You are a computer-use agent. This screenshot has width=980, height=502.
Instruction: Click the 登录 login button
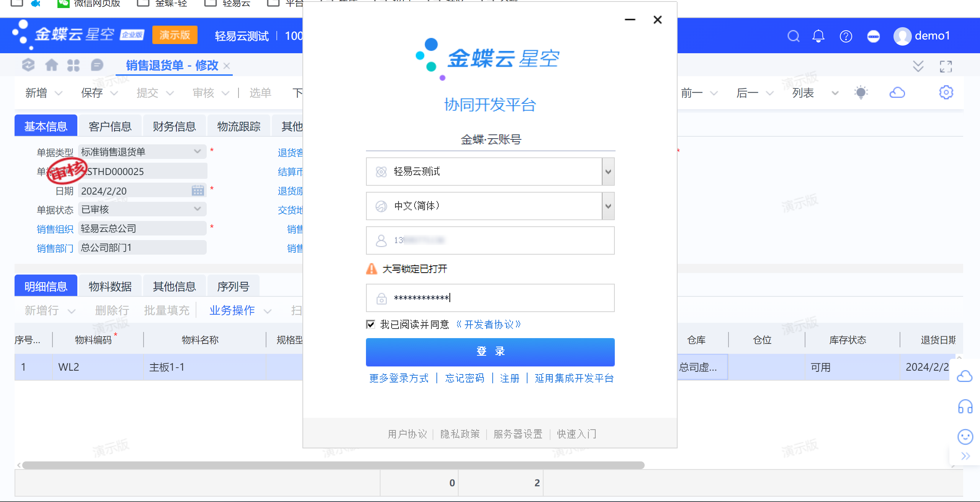point(490,352)
